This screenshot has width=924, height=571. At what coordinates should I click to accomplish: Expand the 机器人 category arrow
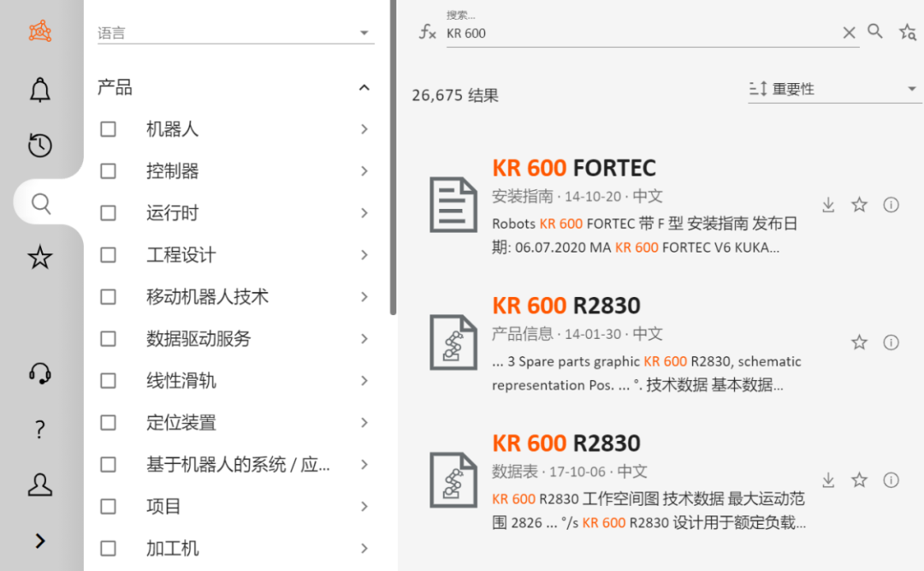pos(364,129)
